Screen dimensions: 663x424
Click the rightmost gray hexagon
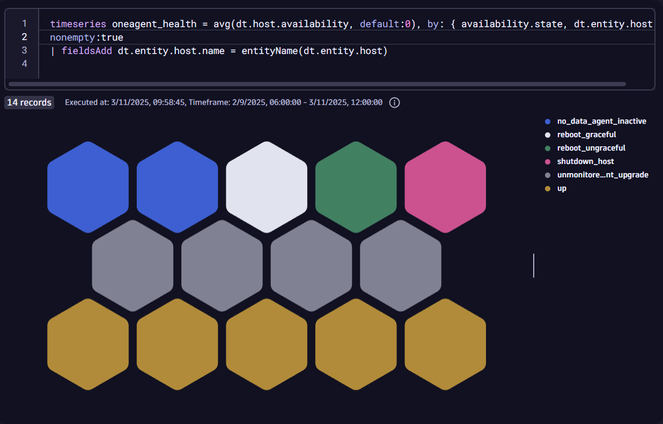(x=400, y=265)
